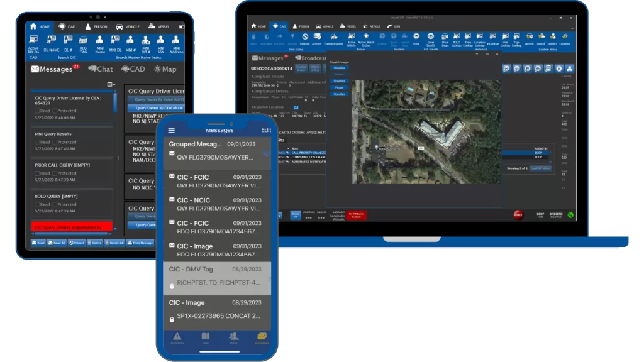The width and height of the screenshot is (644, 362).
Task: Tap Edit on phone Messages screen
Action: pos(266,130)
